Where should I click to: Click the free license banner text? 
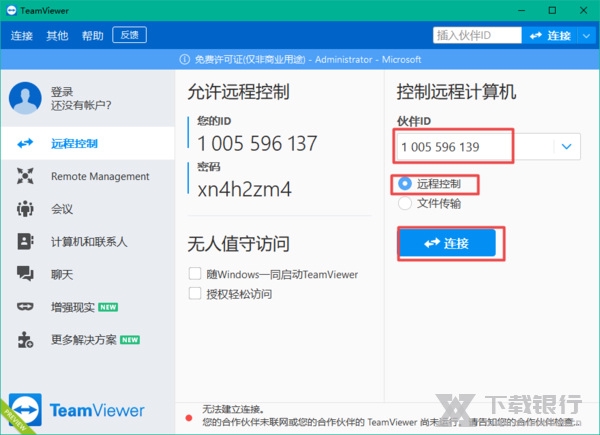[x=308, y=59]
